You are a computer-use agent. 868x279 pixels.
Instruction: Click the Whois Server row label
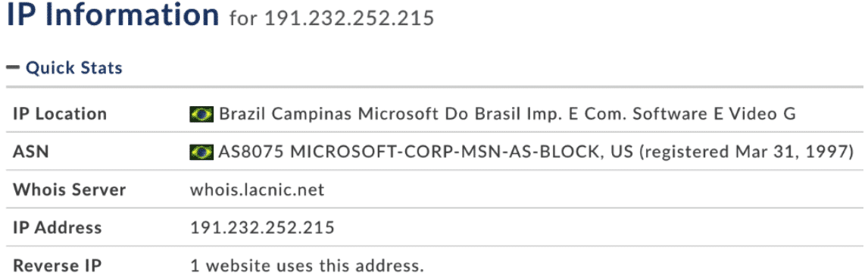pyautogui.click(x=69, y=190)
